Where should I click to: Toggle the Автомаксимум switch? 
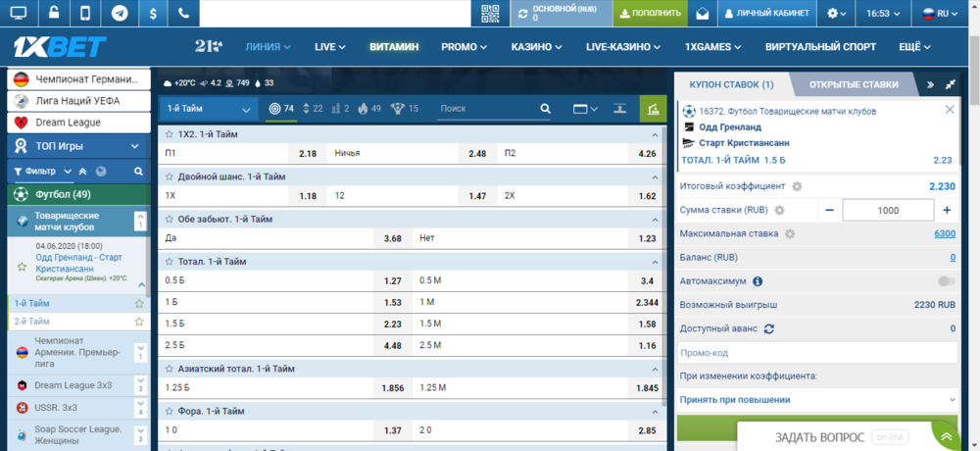947,281
